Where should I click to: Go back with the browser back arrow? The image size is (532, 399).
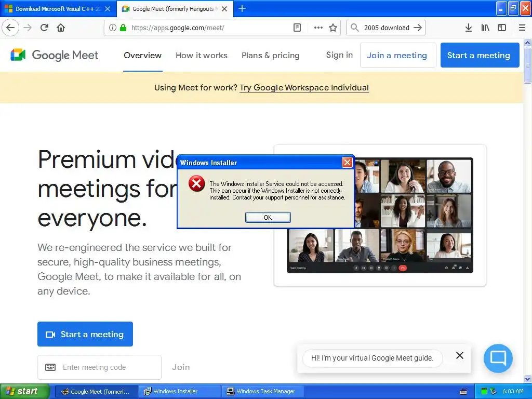(x=10, y=28)
